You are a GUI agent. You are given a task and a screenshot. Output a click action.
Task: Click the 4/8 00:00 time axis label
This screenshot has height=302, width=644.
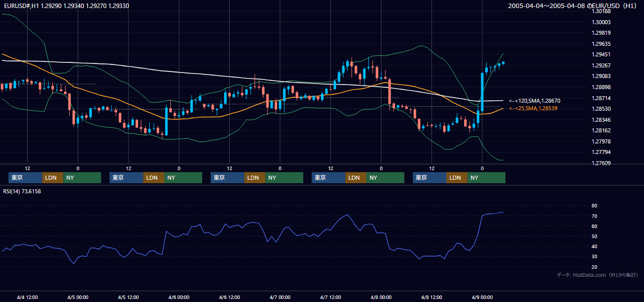tap(381, 297)
